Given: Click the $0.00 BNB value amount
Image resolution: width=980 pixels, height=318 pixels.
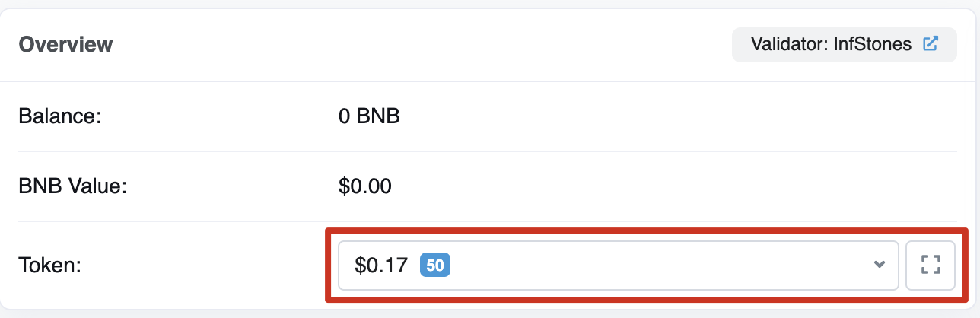Looking at the screenshot, I should tap(365, 186).
